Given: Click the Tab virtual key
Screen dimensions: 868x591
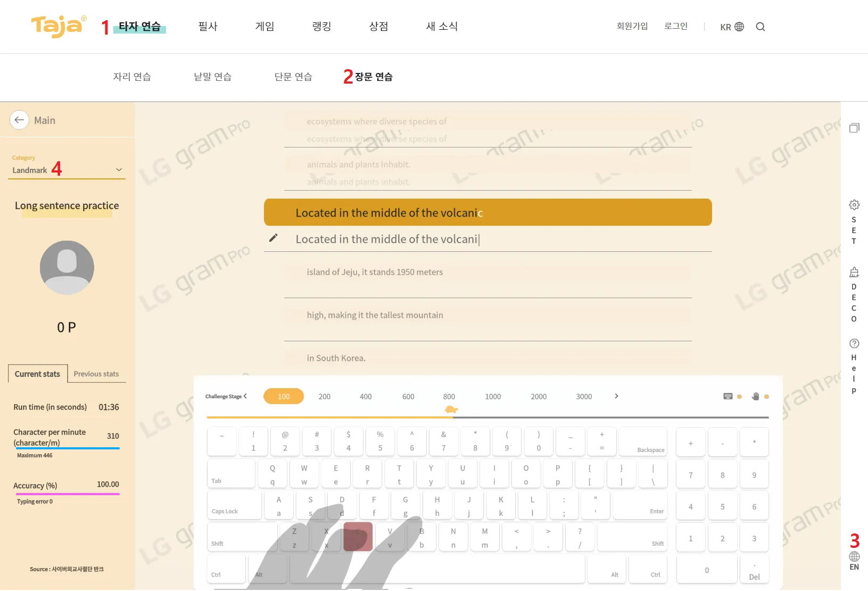Looking at the screenshot, I should [x=231, y=473].
